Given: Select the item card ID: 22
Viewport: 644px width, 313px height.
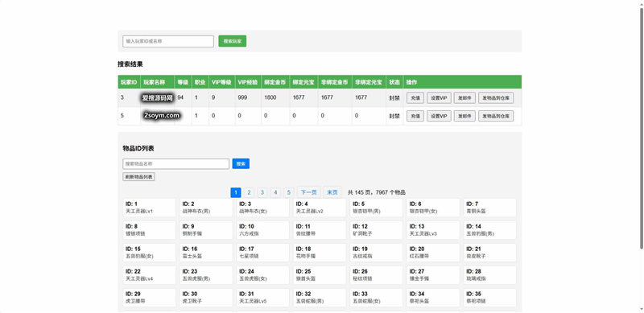Looking at the screenshot, I should (149, 275).
